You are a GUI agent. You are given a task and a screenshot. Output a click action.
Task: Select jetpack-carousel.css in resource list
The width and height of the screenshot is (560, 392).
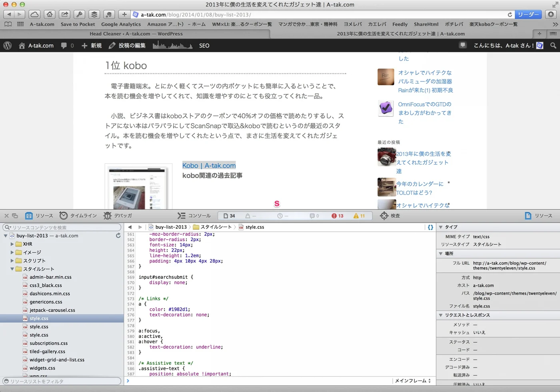point(52,310)
